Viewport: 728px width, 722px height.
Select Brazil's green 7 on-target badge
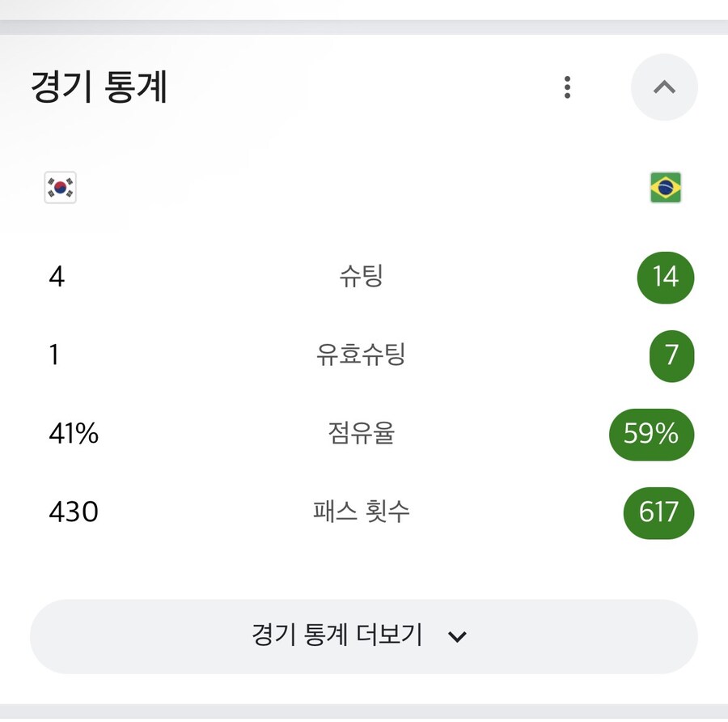point(671,355)
